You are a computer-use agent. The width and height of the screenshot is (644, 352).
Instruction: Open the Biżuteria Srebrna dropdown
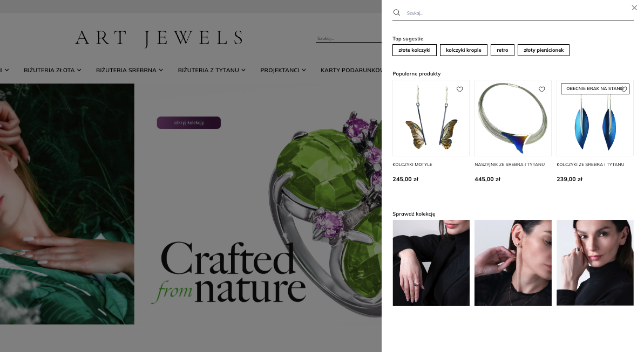tap(130, 70)
